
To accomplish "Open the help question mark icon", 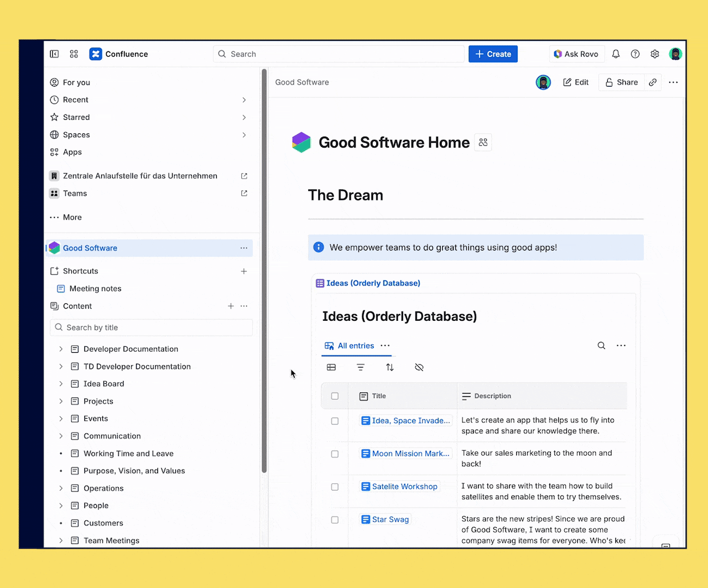I will (635, 54).
